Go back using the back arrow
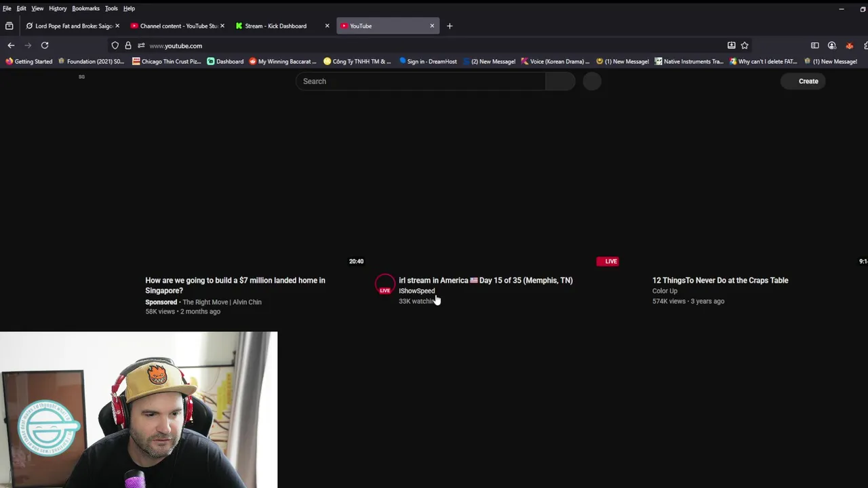 point(11,45)
